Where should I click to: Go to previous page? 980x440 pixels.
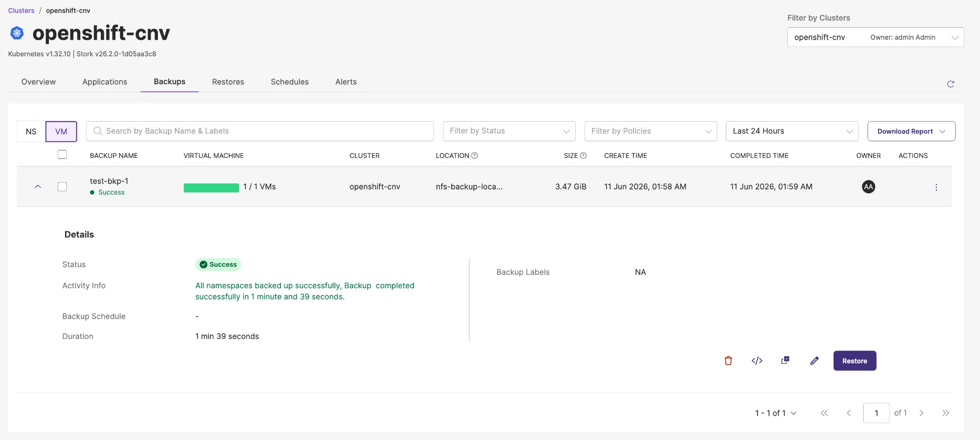(848, 413)
